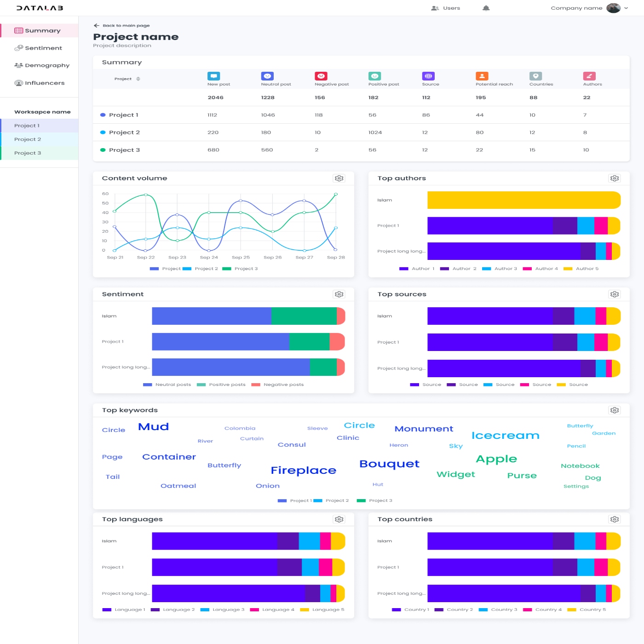644x644 pixels.
Task: Click keyword Widget in keyword cloud
Action: [455, 474]
